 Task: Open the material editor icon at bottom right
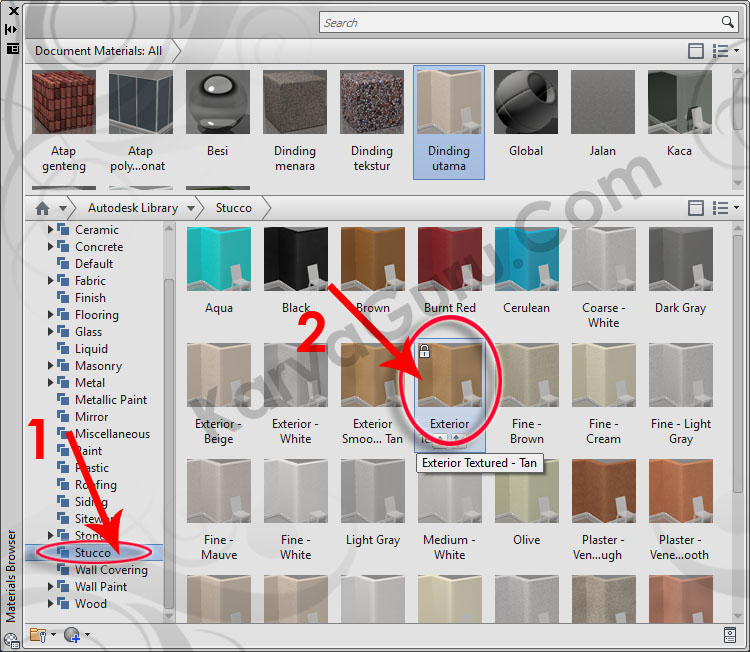pyautogui.click(x=730, y=635)
